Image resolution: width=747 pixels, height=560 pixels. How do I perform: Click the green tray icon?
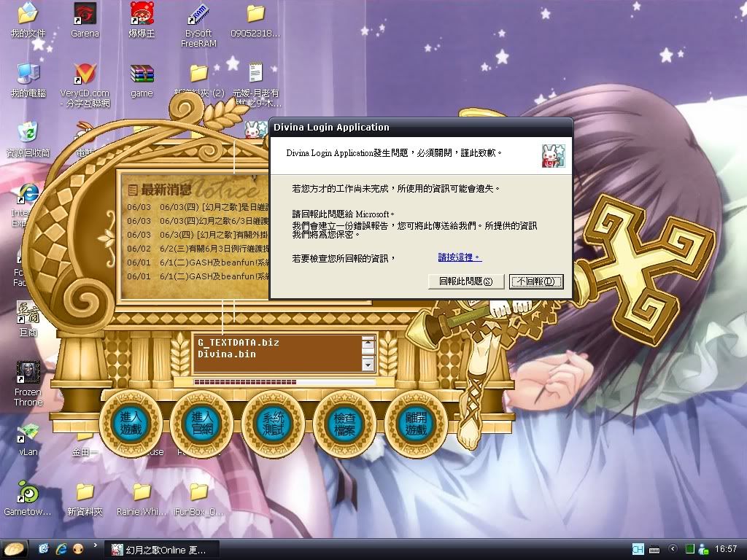coord(689,550)
